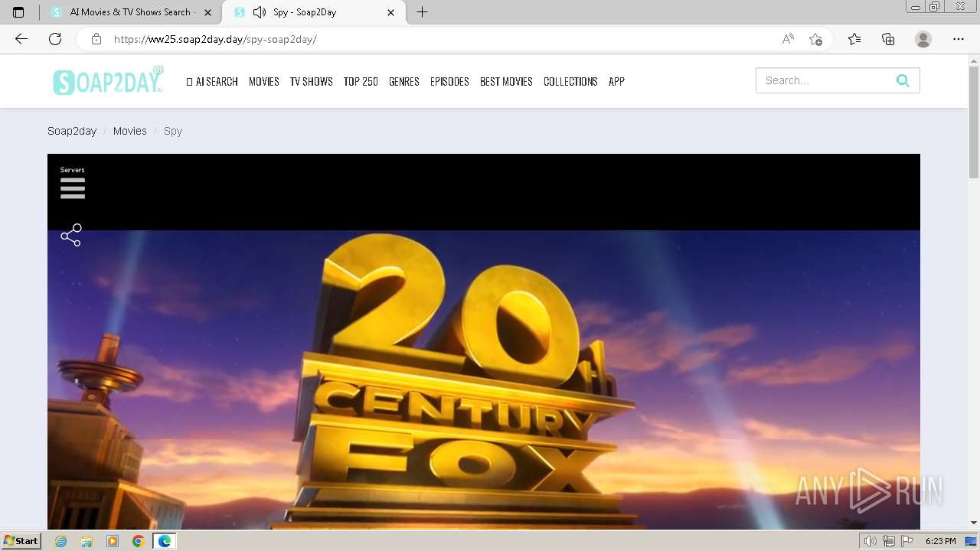Click the share icon in the video player
The height and width of the screenshot is (551, 980).
tap(71, 235)
